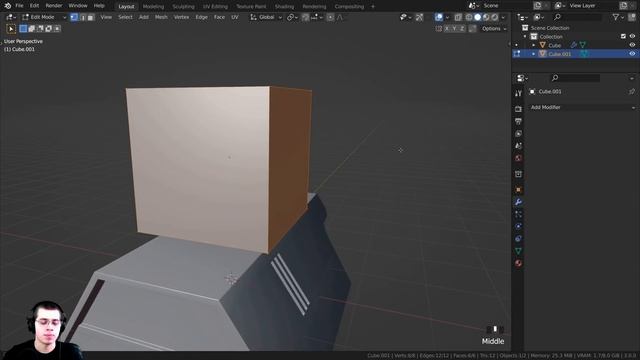
Task: Pin the Cube.001 properties context
Action: 632,91
